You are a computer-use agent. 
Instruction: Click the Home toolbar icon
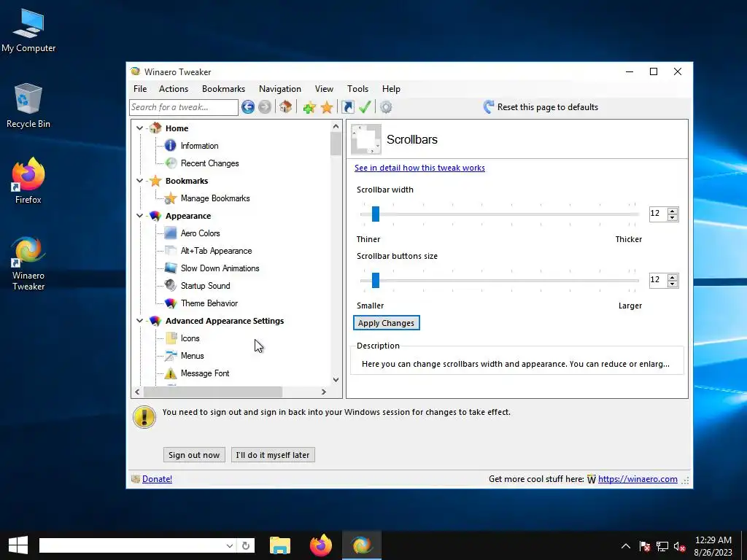285,106
